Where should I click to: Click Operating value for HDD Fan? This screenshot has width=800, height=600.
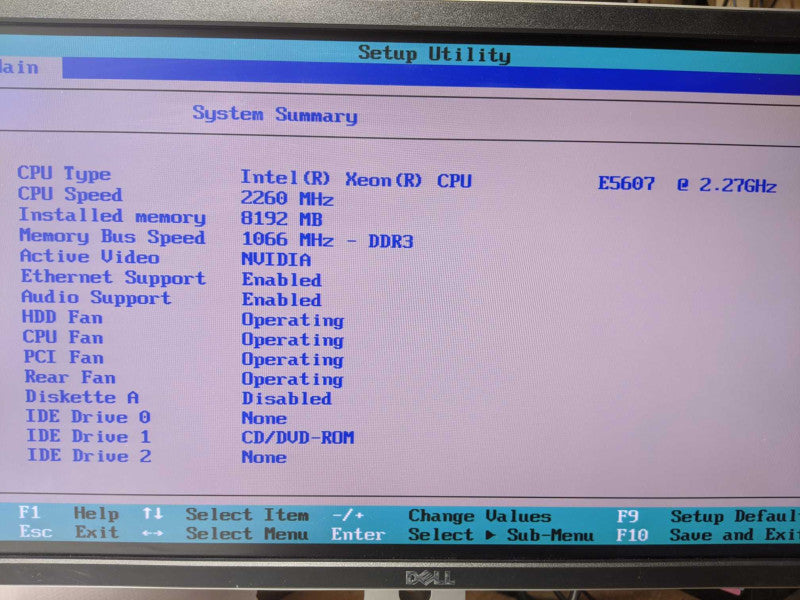(x=293, y=320)
